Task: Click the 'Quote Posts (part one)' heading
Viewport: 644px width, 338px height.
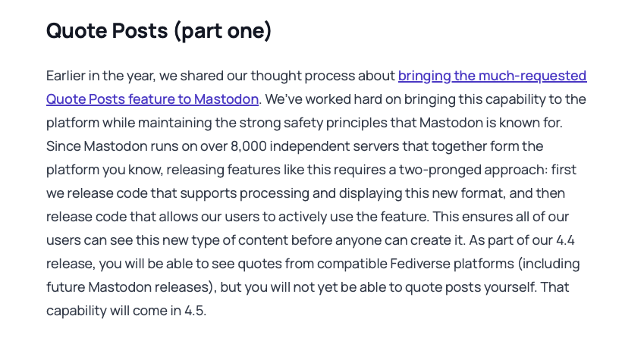Action: coord(159,31)
